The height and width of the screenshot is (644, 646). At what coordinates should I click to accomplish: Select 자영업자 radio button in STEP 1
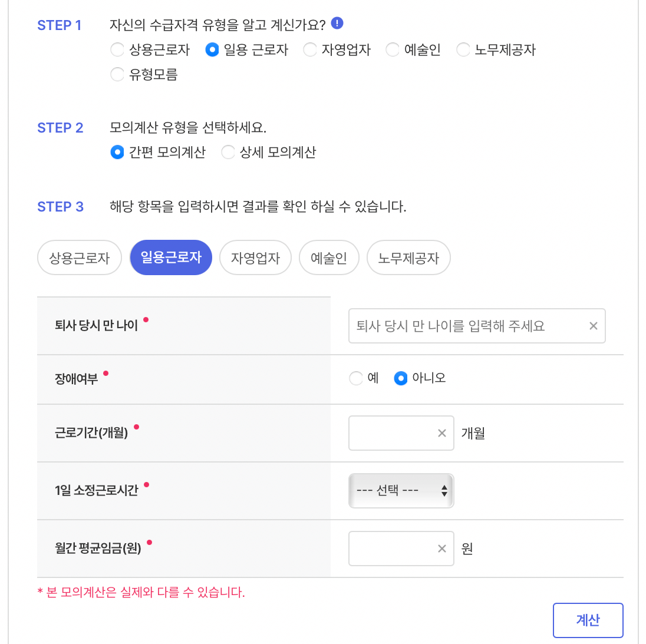tap(310, 50)
